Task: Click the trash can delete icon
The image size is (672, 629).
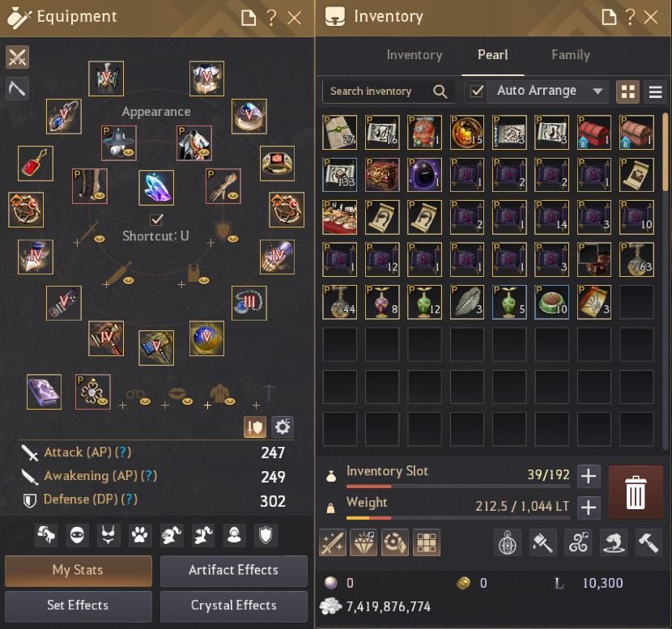Action: tap(635, 492)
